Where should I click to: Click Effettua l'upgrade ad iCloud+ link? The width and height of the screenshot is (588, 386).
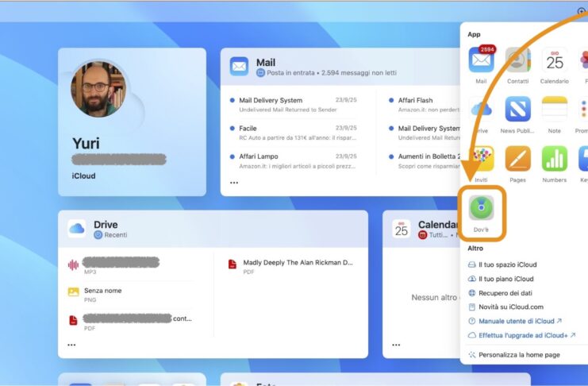pos(521,335)
